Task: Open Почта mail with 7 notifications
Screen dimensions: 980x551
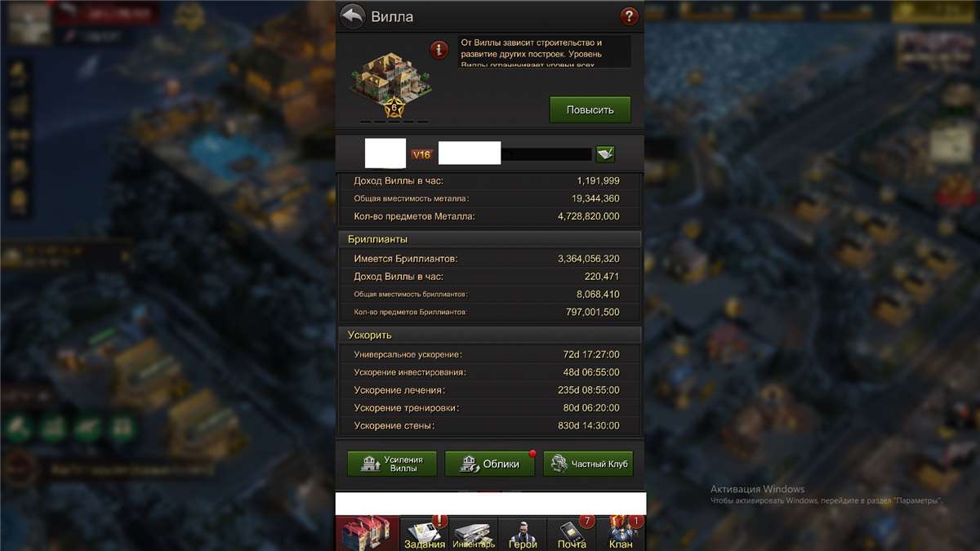Action: click(572, 534)
